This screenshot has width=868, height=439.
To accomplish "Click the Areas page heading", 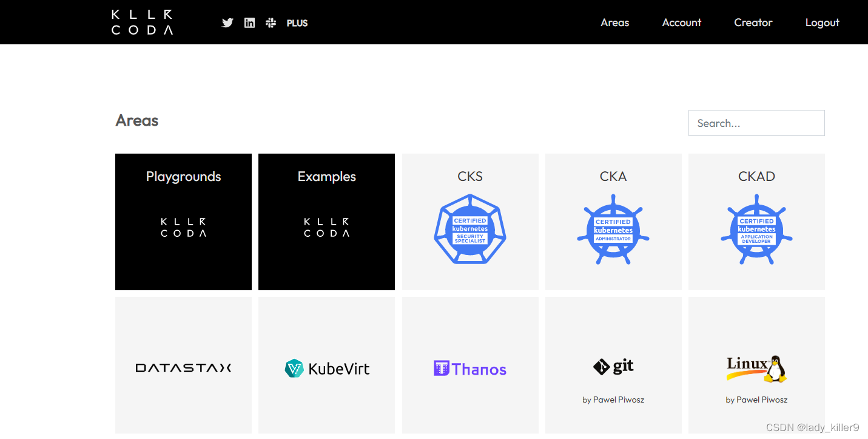I will click(x=137, y=120).
